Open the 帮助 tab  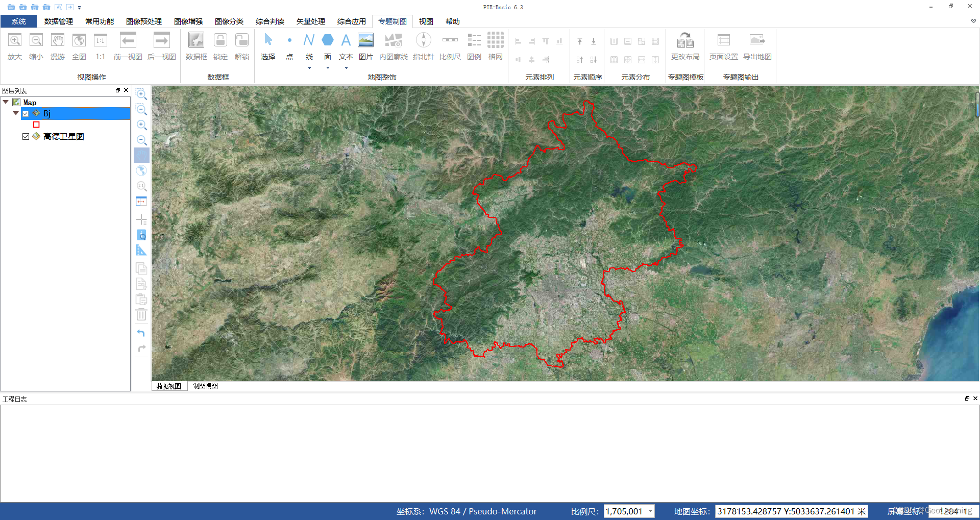453,21
